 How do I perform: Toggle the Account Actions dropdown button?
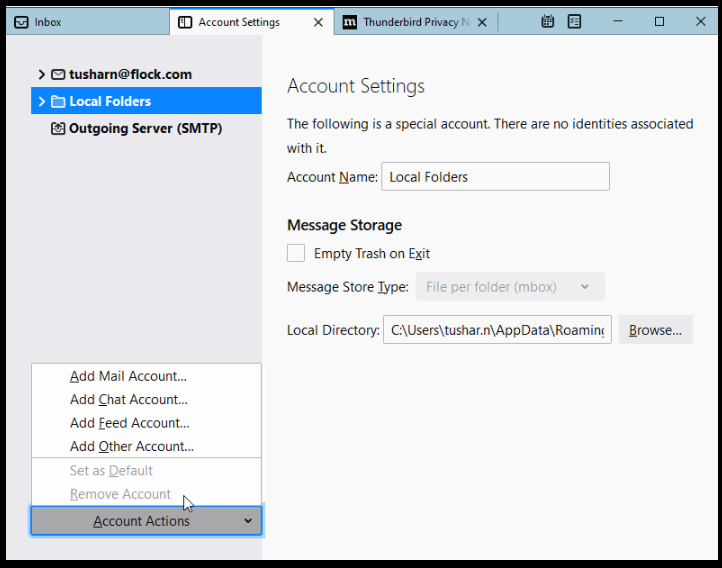point(146,521)
